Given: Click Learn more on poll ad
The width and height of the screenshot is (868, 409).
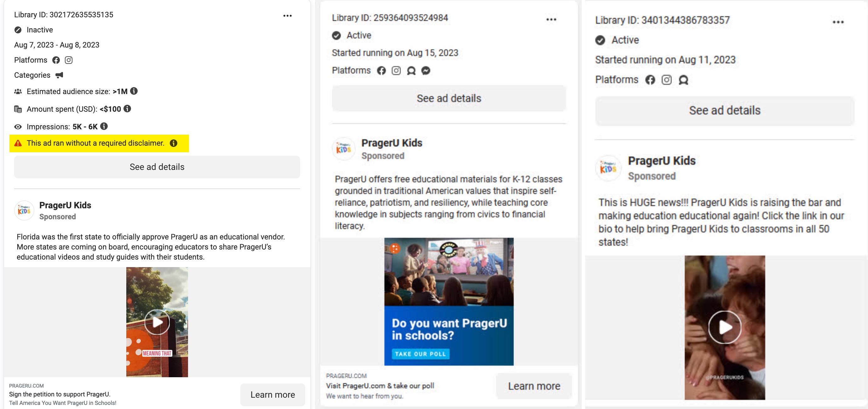Looking at the screenshot, I should pyautogui.click(x=534, y=386).
